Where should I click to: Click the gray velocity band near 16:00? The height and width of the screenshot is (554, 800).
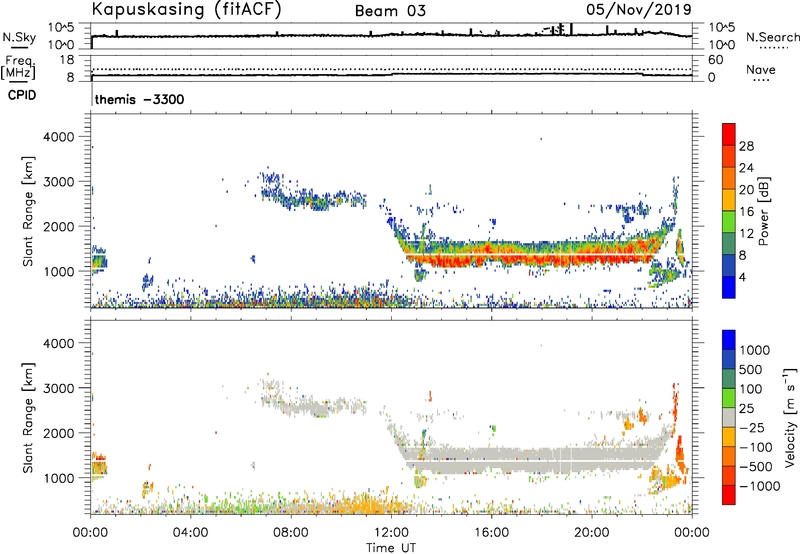click(x=491, y=460)
